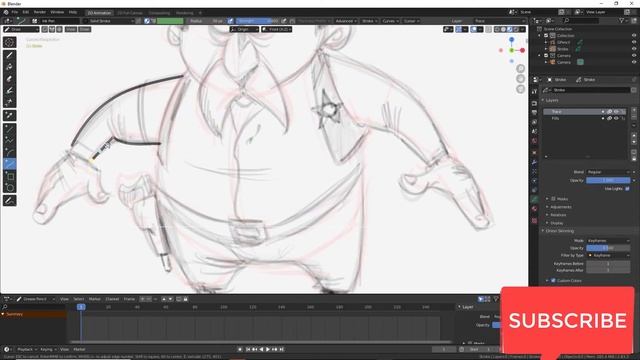
Task: Click the red X axis gizmo handle
Action: (522, 50)
